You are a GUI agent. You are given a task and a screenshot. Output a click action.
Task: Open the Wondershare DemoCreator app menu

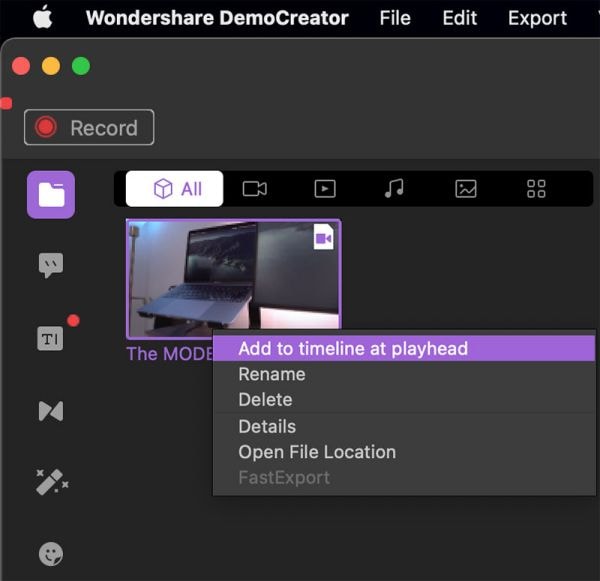tap(217, 18)
